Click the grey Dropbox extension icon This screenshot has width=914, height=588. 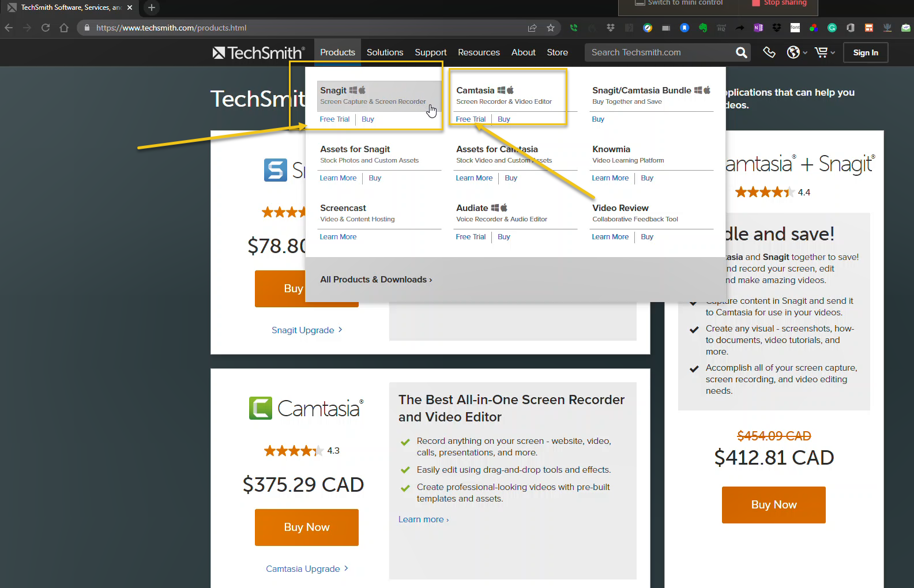coord(611,28)
